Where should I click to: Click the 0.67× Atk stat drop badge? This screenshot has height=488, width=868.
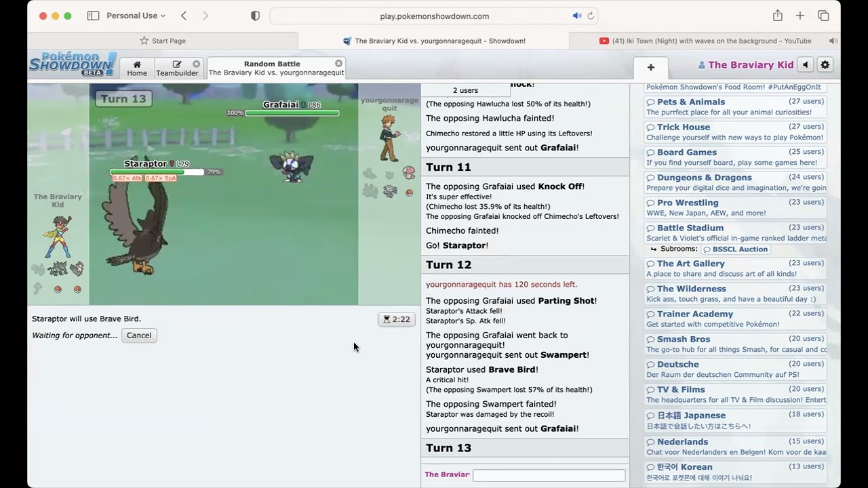click(x=127, y=178)
